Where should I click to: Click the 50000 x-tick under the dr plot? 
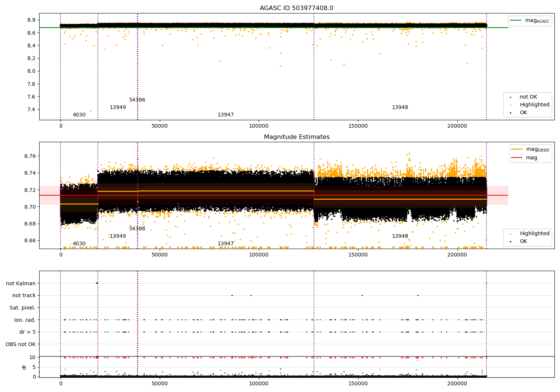coord(160,384)
